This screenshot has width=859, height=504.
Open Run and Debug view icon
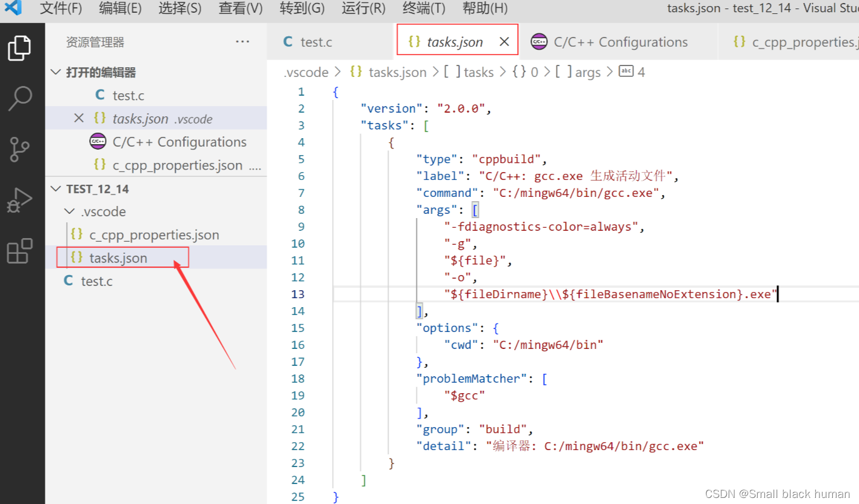(x=20, y=200)
